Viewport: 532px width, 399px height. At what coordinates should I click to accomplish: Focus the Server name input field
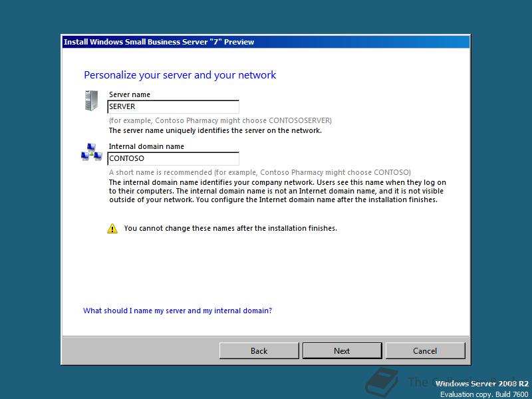tap(173, 106)
